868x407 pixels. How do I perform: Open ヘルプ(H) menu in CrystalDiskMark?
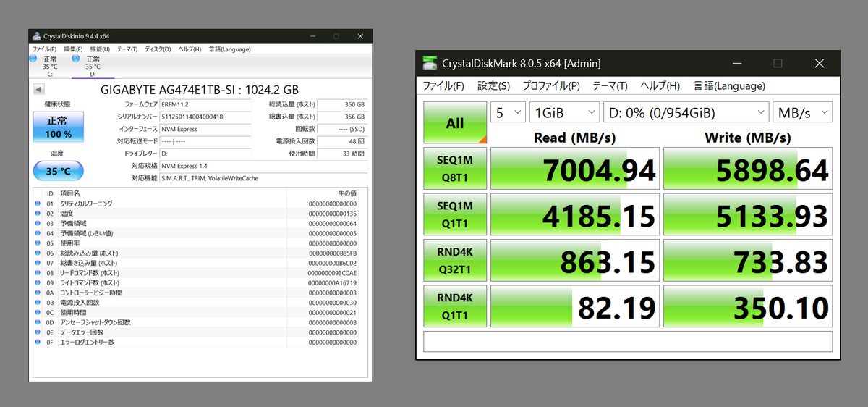point(660,85)
